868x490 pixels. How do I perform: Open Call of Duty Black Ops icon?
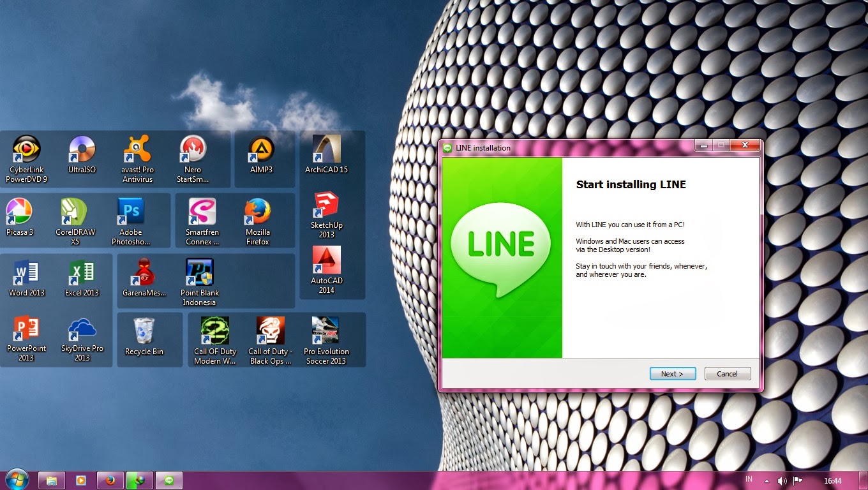(x=271, y=341)
